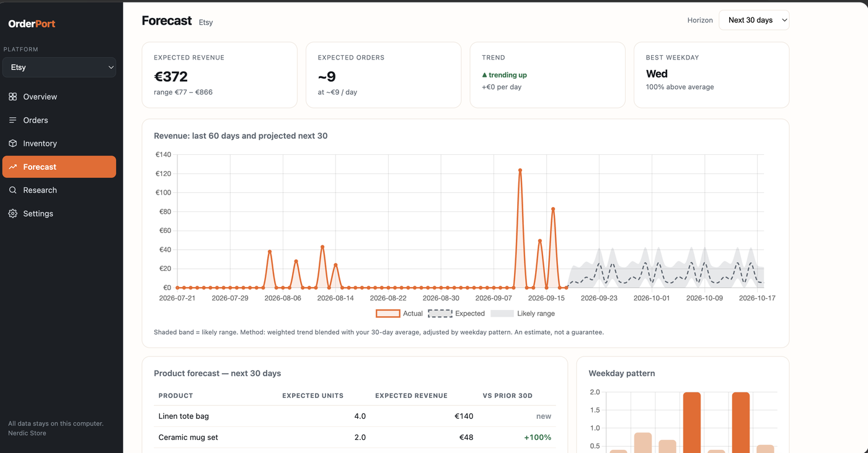Navigate to Inventory
868x453 pixels.
[59, 143]
